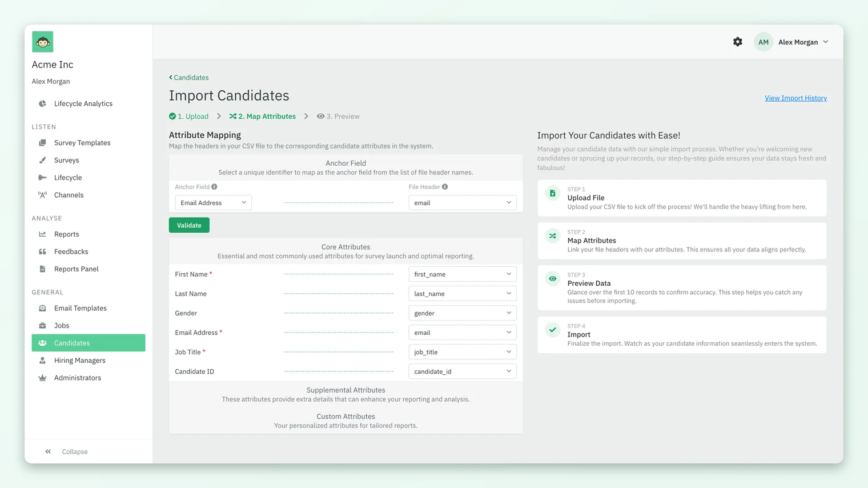
Task: Click the Step 2 Map Attributes card title
Action: click(592, 241)
